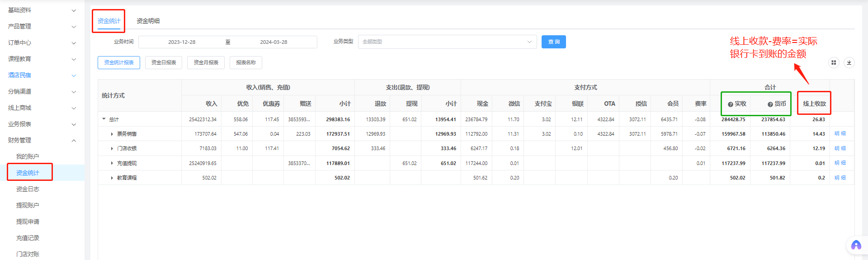Click the help icon beside 货币
This screenshot has height=260, width=868.
point(770,104)
